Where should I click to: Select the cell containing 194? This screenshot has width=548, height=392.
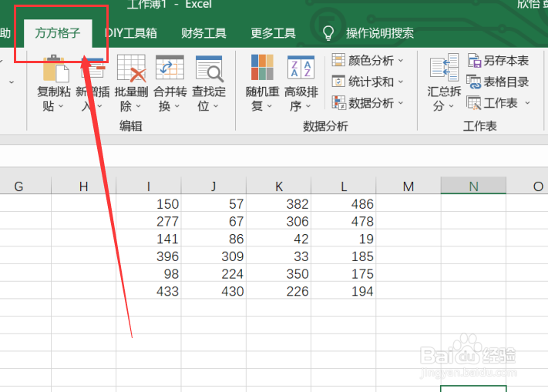pyautogui.click(x=344, y=290)
